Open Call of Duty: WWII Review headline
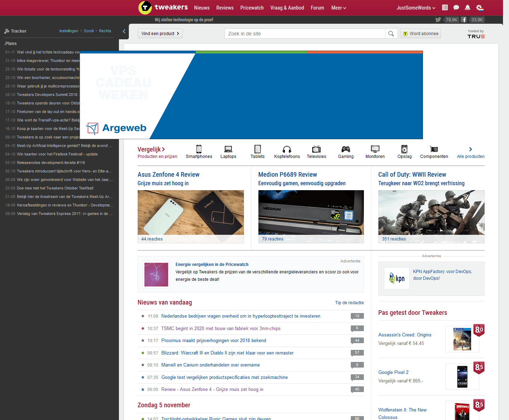The width and height of the screenshot is (509, 420). [x=412, y=175]
